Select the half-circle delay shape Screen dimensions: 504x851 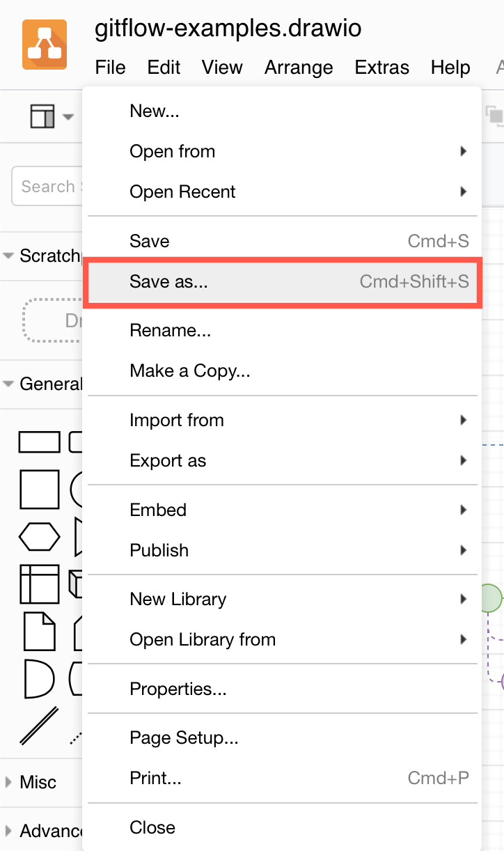point(39,679)
